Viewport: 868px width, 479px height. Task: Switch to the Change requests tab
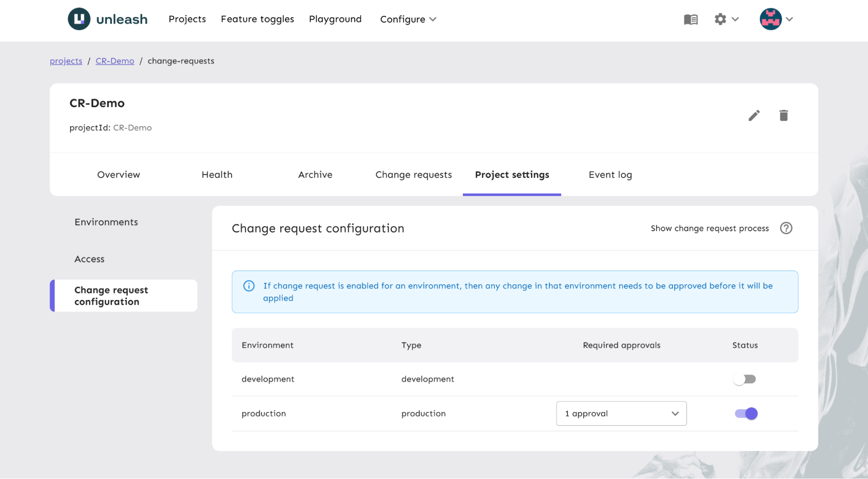pos(414,175)
